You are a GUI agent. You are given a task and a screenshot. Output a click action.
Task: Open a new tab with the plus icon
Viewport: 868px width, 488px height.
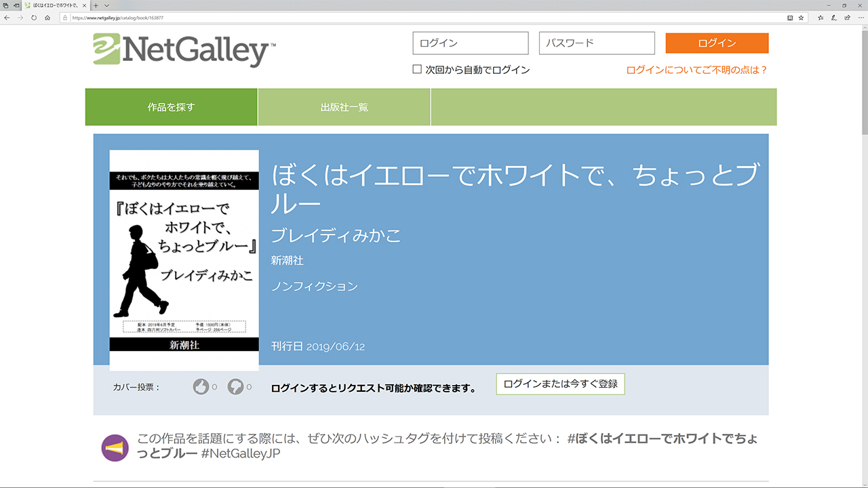96,5
